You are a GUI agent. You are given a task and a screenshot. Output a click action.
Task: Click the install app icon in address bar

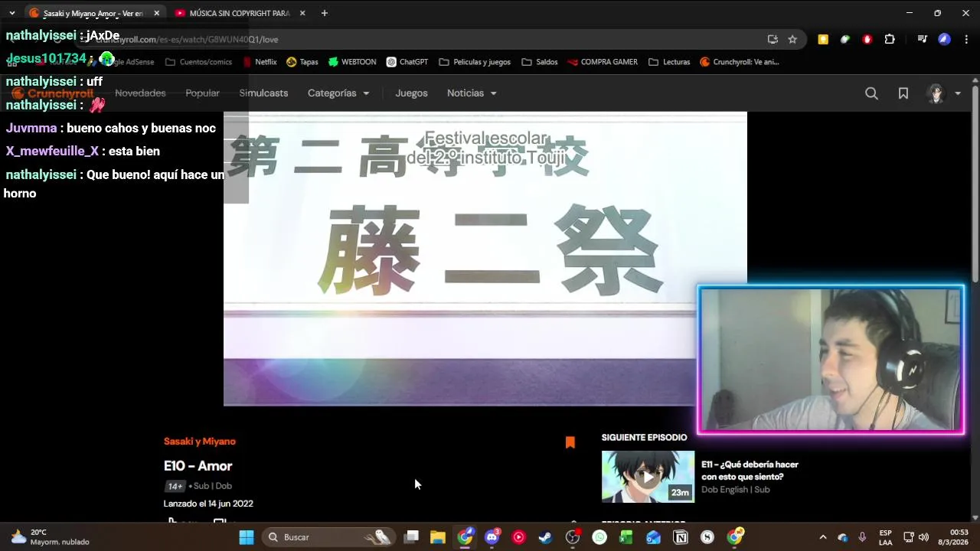pos(773,39)
